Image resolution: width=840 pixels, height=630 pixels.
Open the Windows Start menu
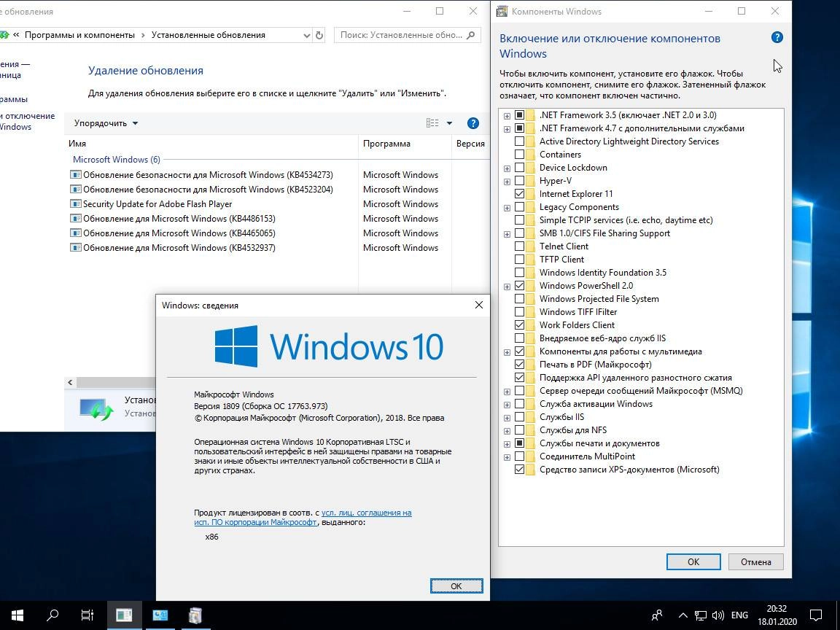[17, 615]
